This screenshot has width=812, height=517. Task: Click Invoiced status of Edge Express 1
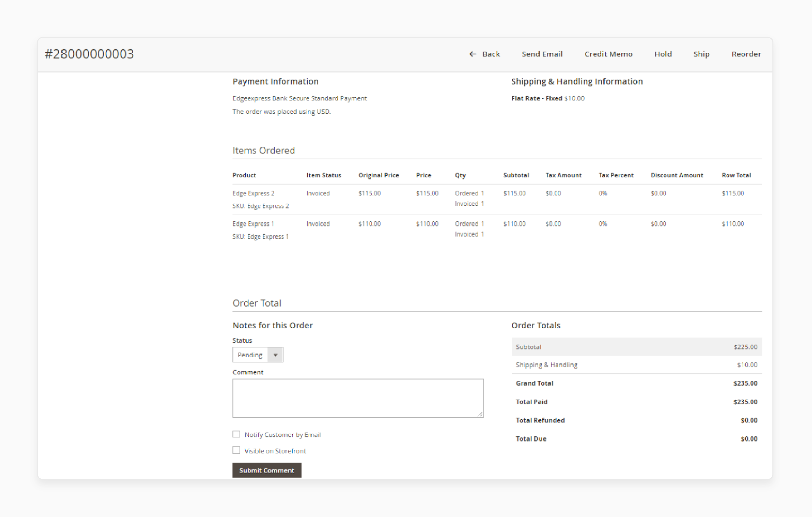318,224
